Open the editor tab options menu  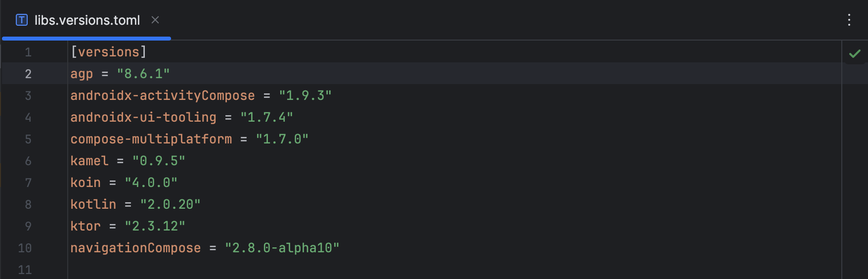[x=849, y=20]
